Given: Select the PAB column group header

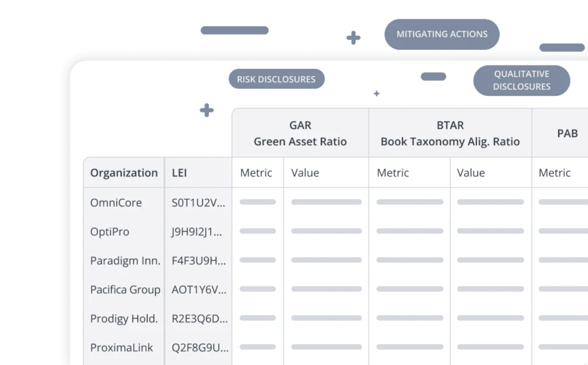Looking at the screenshot, I should [x=567, y=133].
